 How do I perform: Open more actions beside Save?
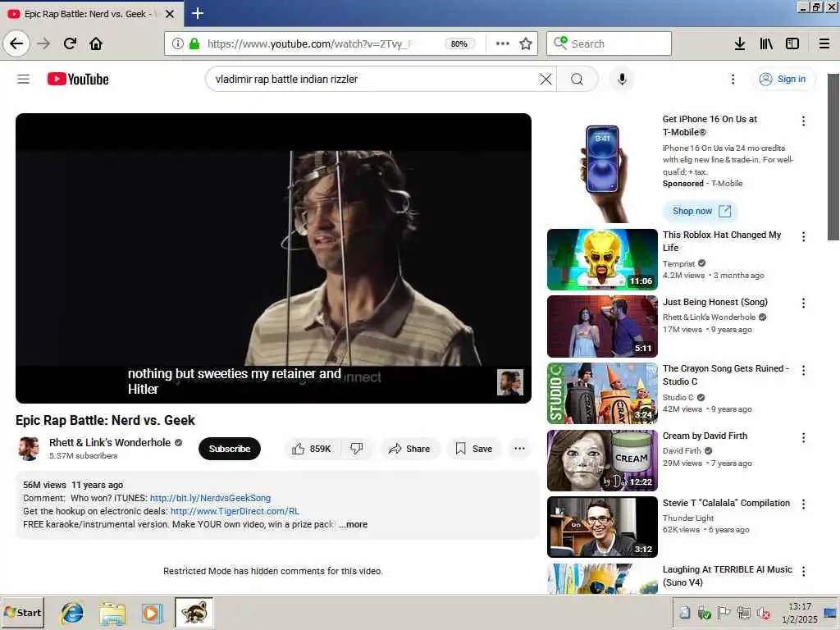click(519, 449)
